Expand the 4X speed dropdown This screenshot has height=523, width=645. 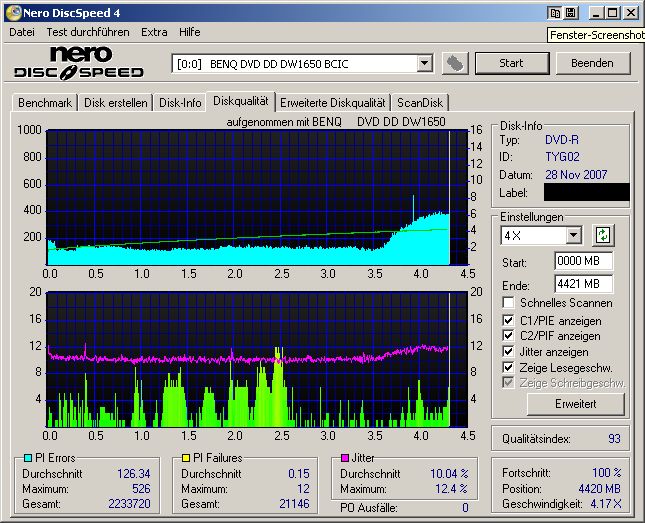pos(573,236)
